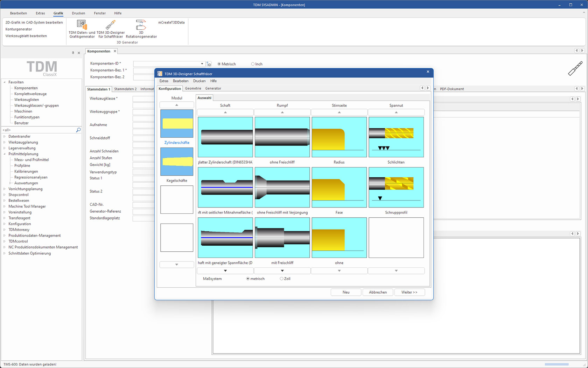Click the Auswahl tab
The image size is (588, 368).
[x=204, y=98]
